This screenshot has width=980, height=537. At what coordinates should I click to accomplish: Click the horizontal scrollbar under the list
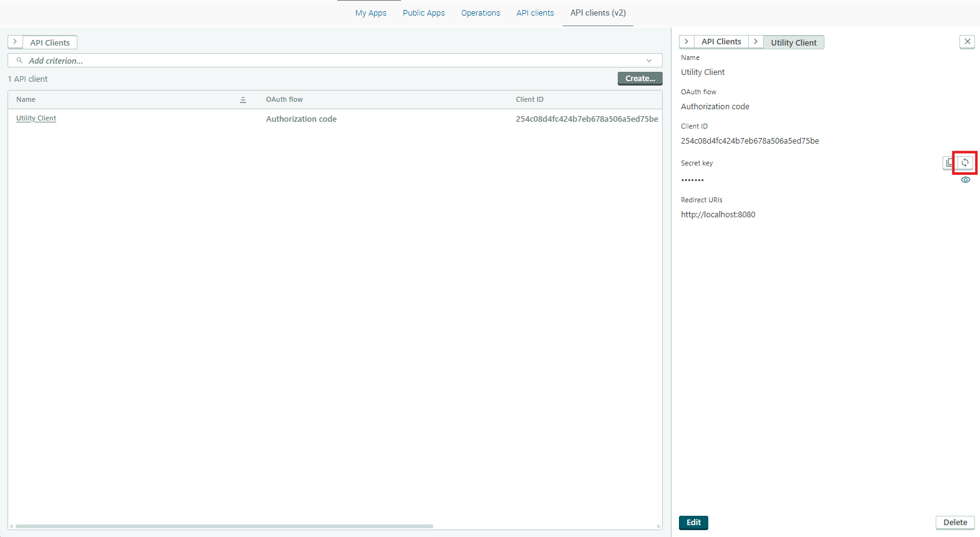(x=225, y=526)
